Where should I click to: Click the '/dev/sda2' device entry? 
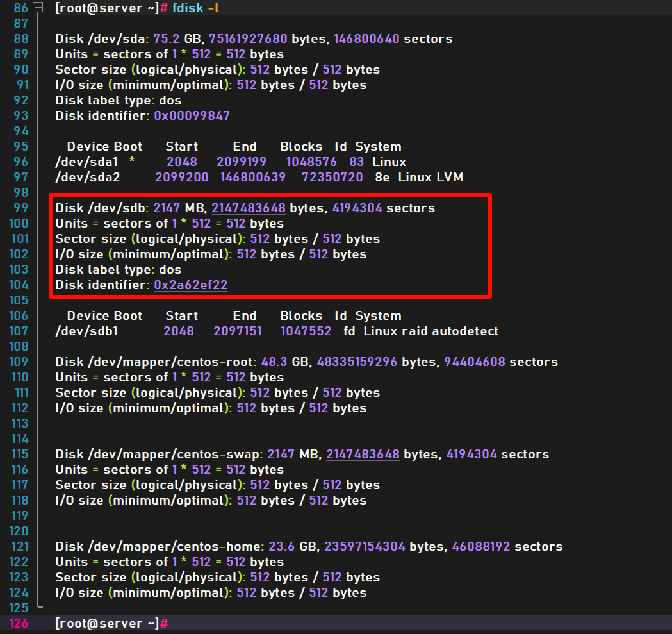pos(88,177)
